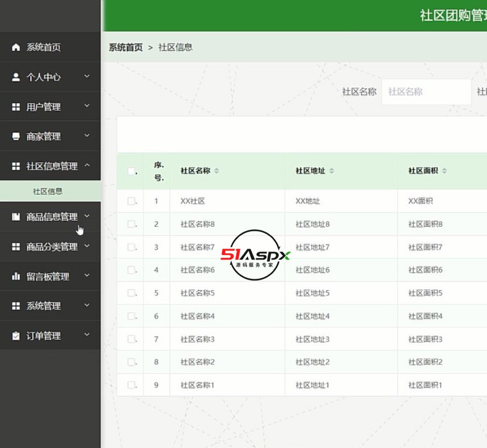Open the 用户管理 sidebar menu
The height and width of the screenshot is (448, 487).
[50, 107]
